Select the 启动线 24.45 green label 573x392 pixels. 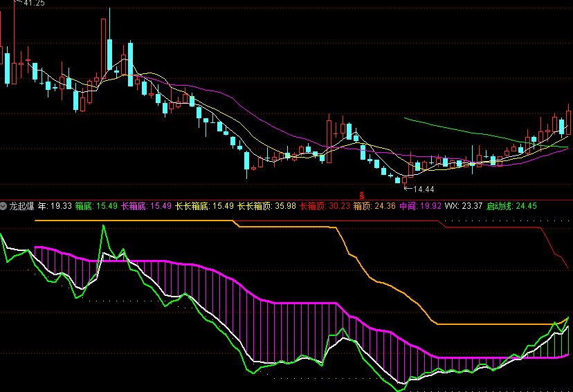click(x=511, y=206)
